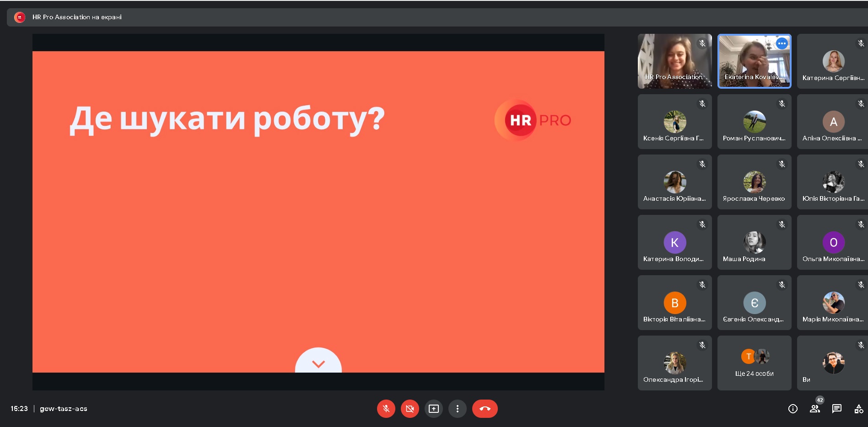
Task: Click the muted mic icon on Роман Русланович tile
Action: click(782, 104)
